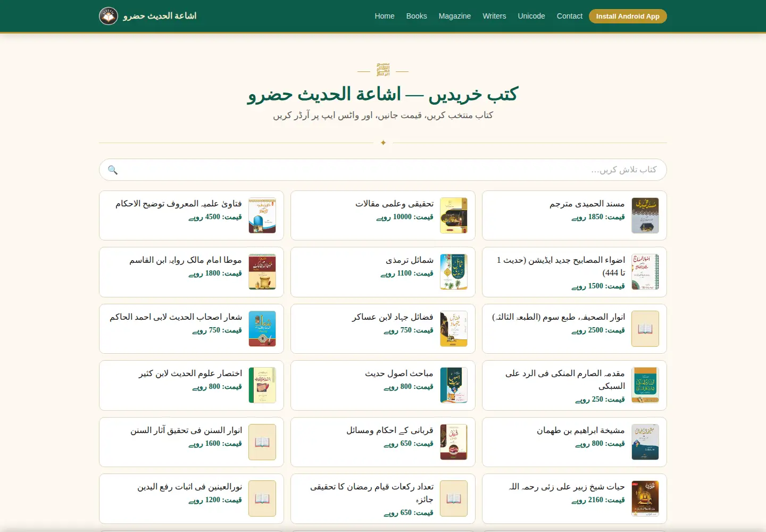Click the search magnifier icon
766x532 pixels.
(x=113, y=170)
